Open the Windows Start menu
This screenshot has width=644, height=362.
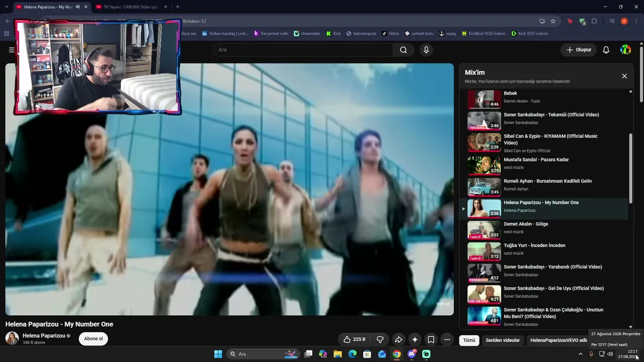click(x=218, y=354)
